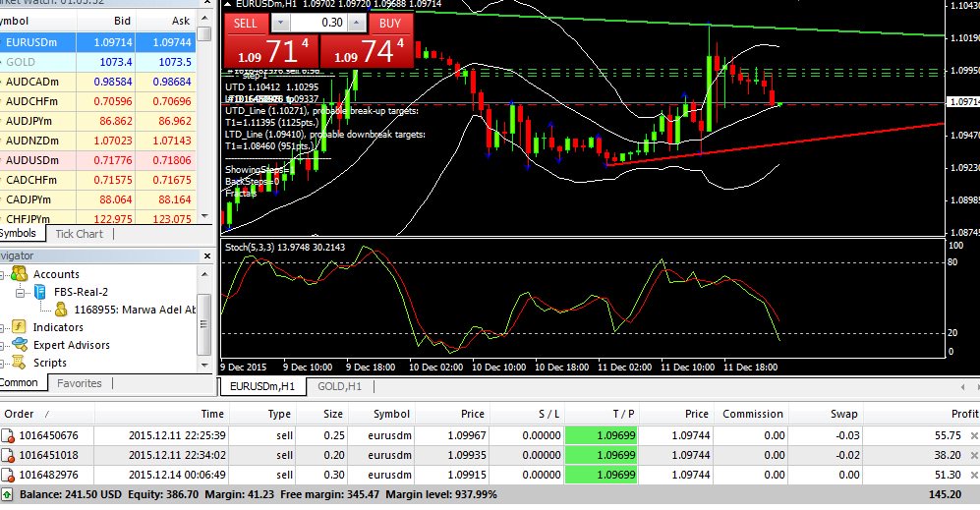Viewport: 980px width, 510px height.
Task: Open Expert Advisors tree item
Action: pos(71,345)
